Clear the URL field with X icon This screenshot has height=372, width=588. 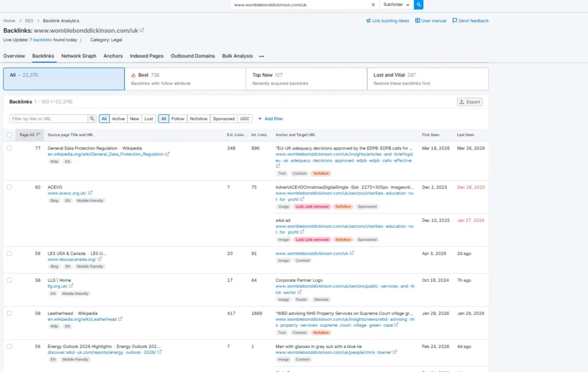pyautogui.click(x=373, y=5)
